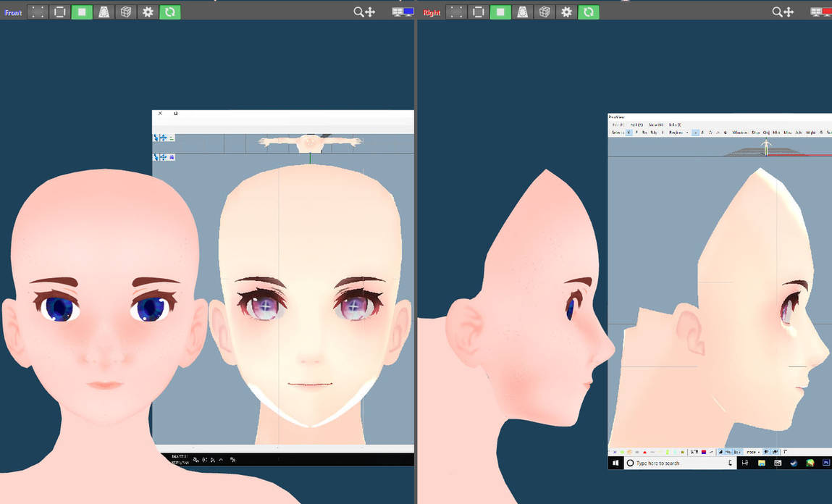The image size is (832, 504).
Task: Toggle the green solid-square shading icon in Right viewport
Action: [500, 12]
